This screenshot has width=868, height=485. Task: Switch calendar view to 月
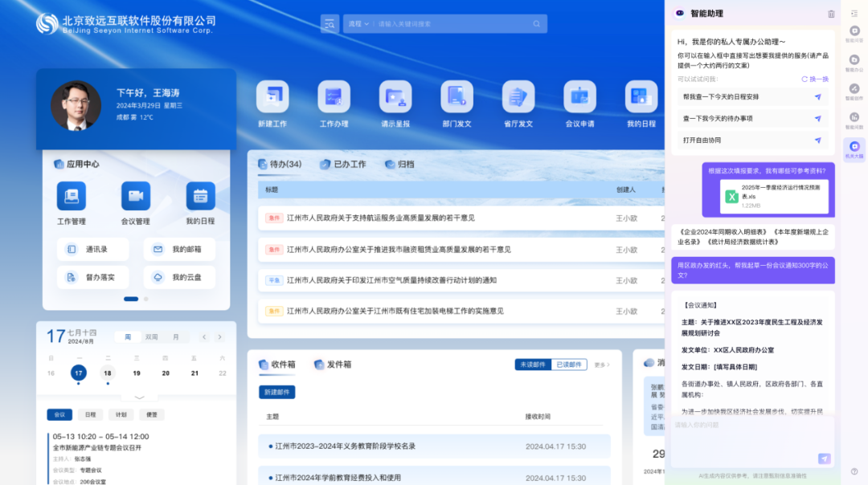176,336
